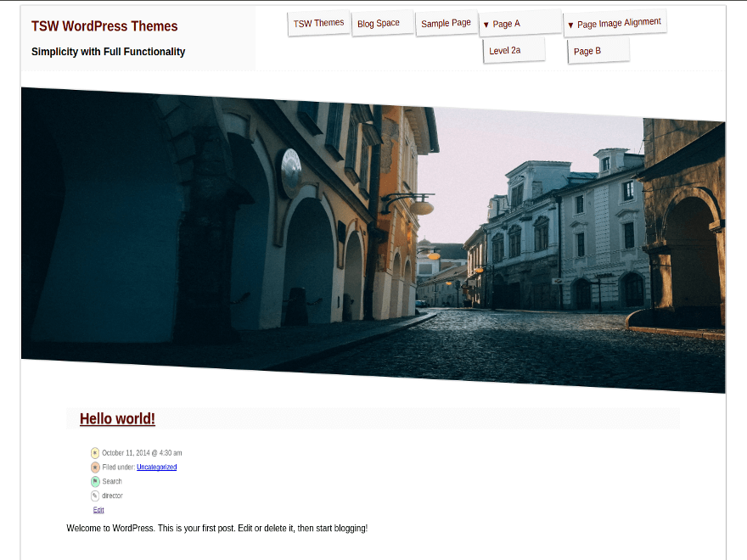The image size is (747, 560).
Task: Select the Level 2a submenu item
Action: coord(505,51)
